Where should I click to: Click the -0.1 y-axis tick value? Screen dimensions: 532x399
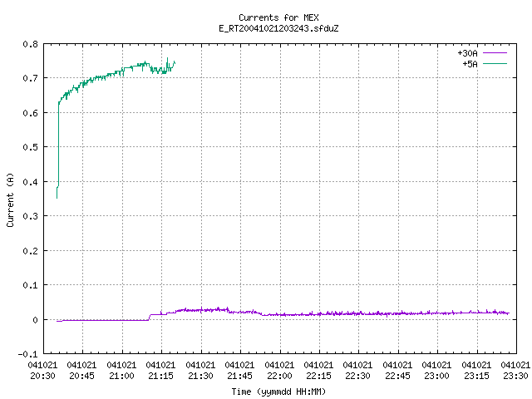tap(27, 354)
